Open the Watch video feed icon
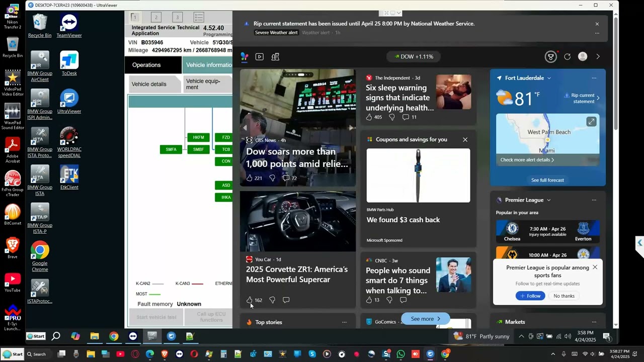This screenshot has height=362, width=644. [260, 57]
